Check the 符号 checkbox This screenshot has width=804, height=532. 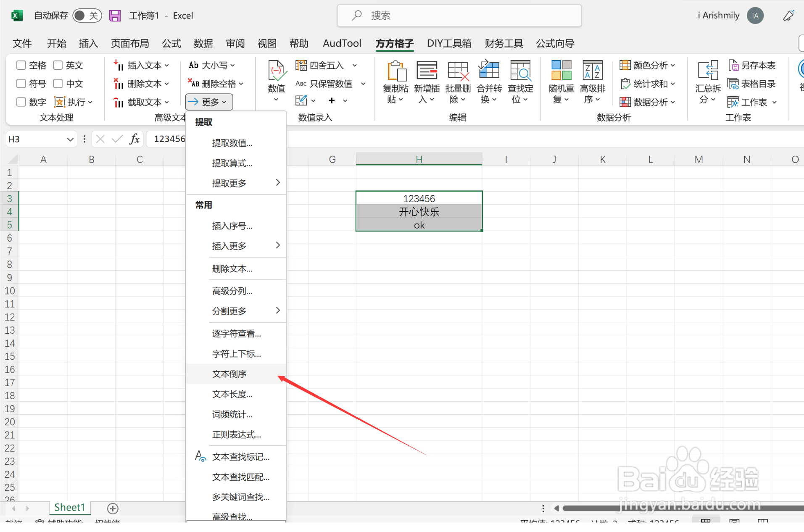click(x=21, y=84)
